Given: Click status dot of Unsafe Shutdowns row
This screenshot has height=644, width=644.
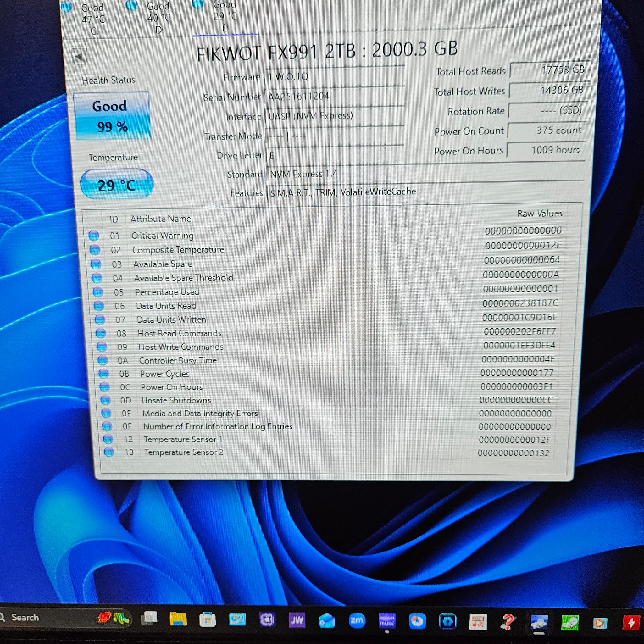Looking at the screenshot, I should [105, 400].
